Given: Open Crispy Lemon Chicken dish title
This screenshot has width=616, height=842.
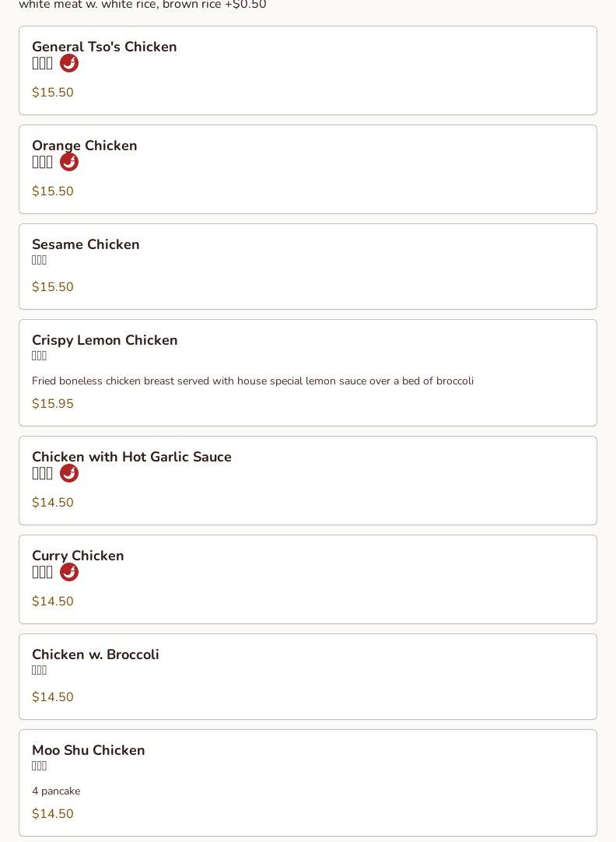Looking at the screenshot, I should pos(104,340).
